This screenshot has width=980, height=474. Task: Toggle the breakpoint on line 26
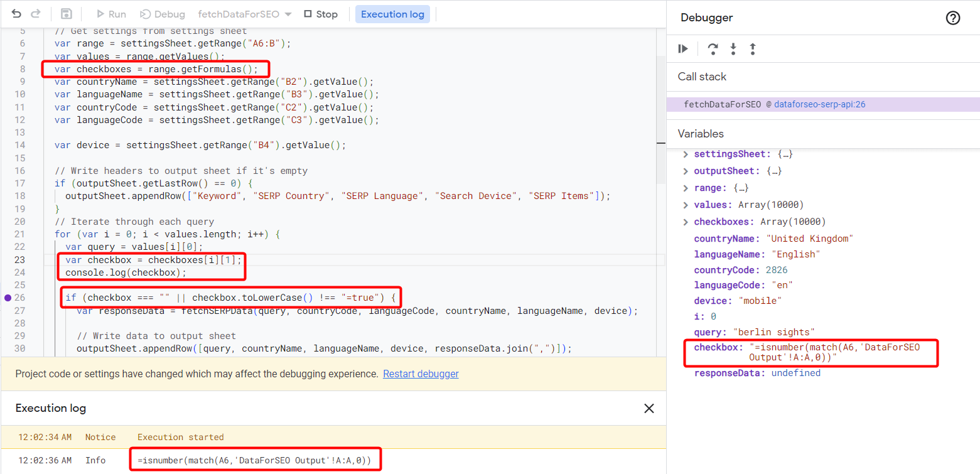click(8, 298)
